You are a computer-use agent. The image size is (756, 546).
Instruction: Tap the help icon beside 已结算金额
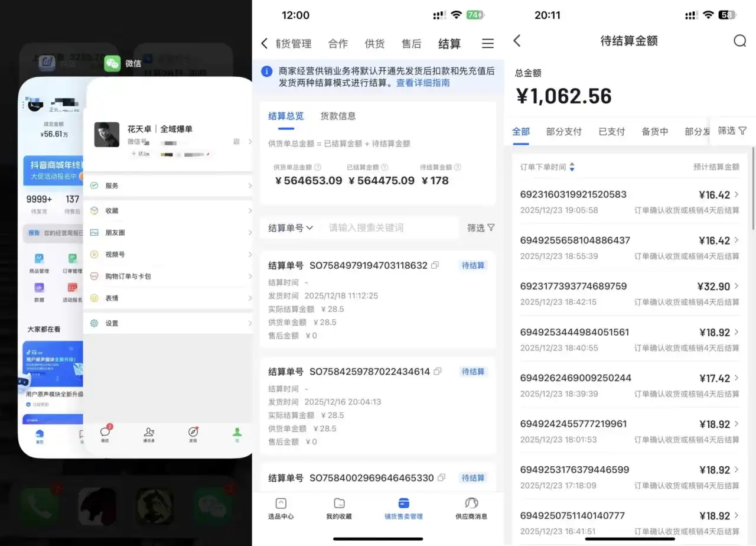click(384, 167)
